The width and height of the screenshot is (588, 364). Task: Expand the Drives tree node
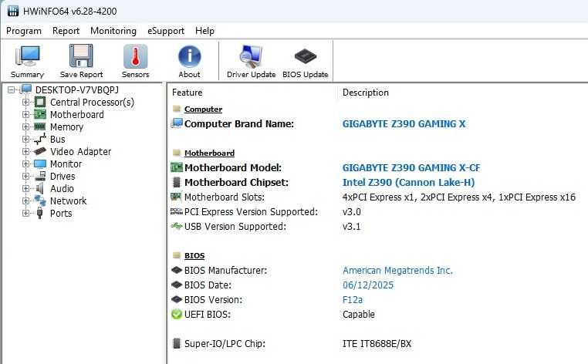click(25, 176)
